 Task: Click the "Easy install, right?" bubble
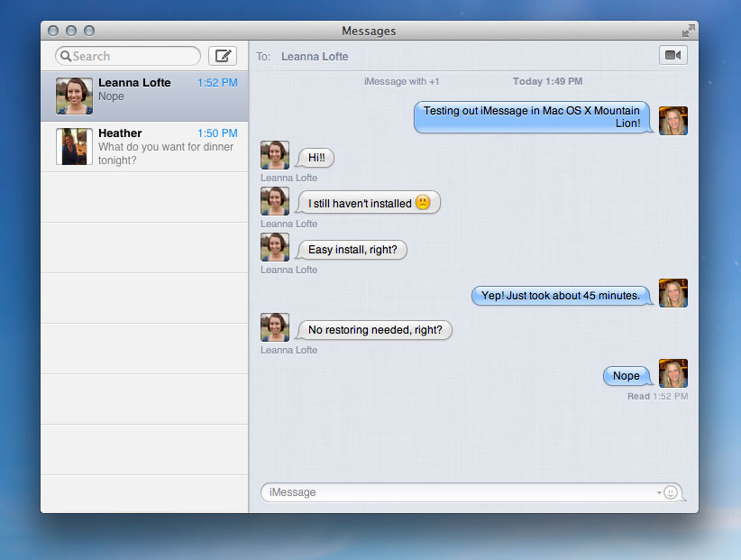point(352,250)
